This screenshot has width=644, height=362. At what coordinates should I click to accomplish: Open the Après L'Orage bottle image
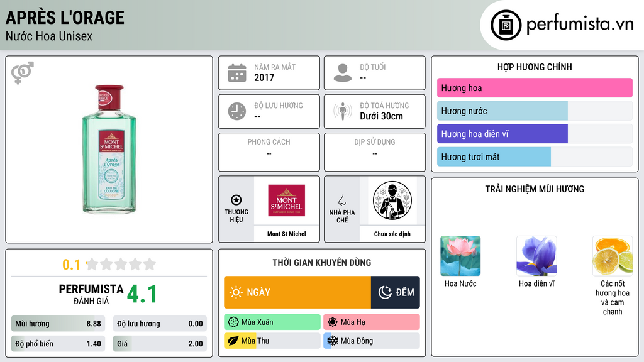pyautogui.click(x=109, y=150)
